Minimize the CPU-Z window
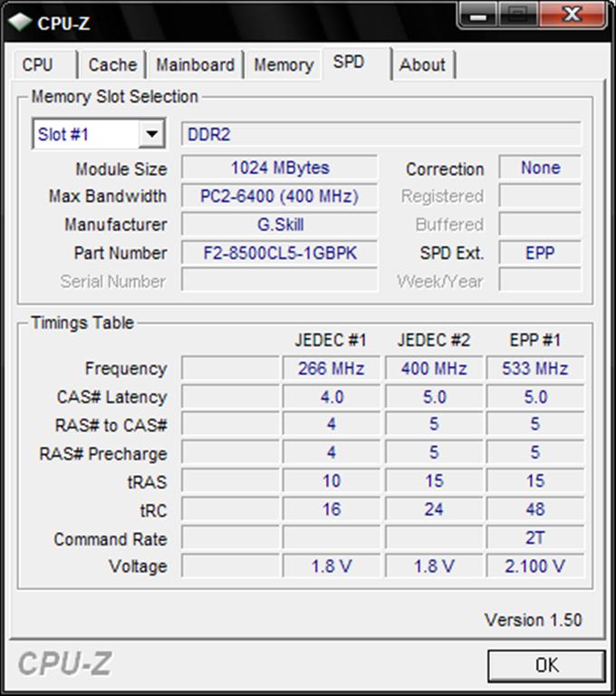Screen dimensions: 616x696 (x=478, y=16)
